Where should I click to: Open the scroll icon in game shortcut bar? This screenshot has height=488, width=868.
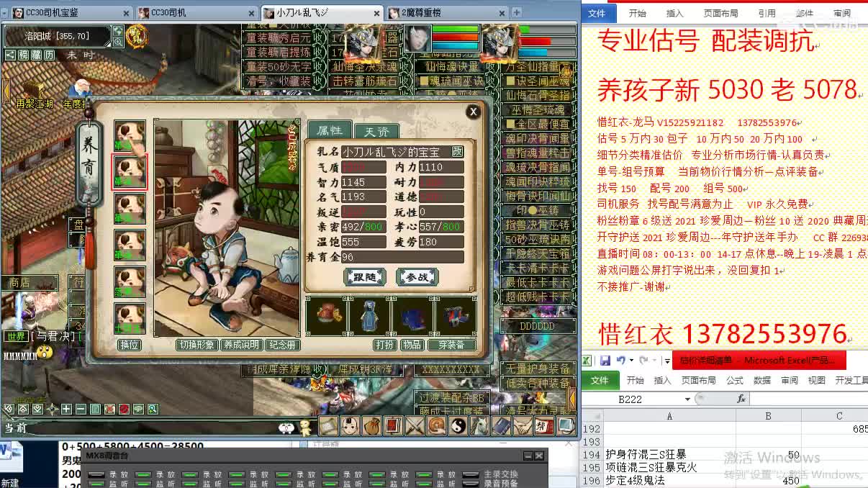point(328,426)
